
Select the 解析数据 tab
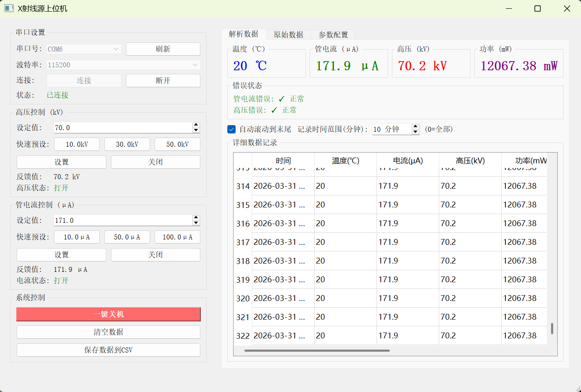[x=244, y=34]
